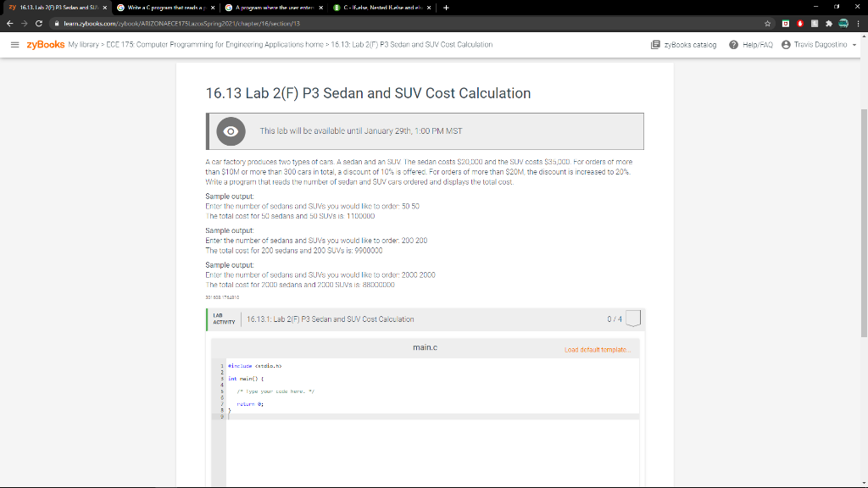Click the '16.13.1: Lab 2(F) P3' activity title
Image resolution: width=868 pixels, height=488 pixels.
tap(330, 319)
